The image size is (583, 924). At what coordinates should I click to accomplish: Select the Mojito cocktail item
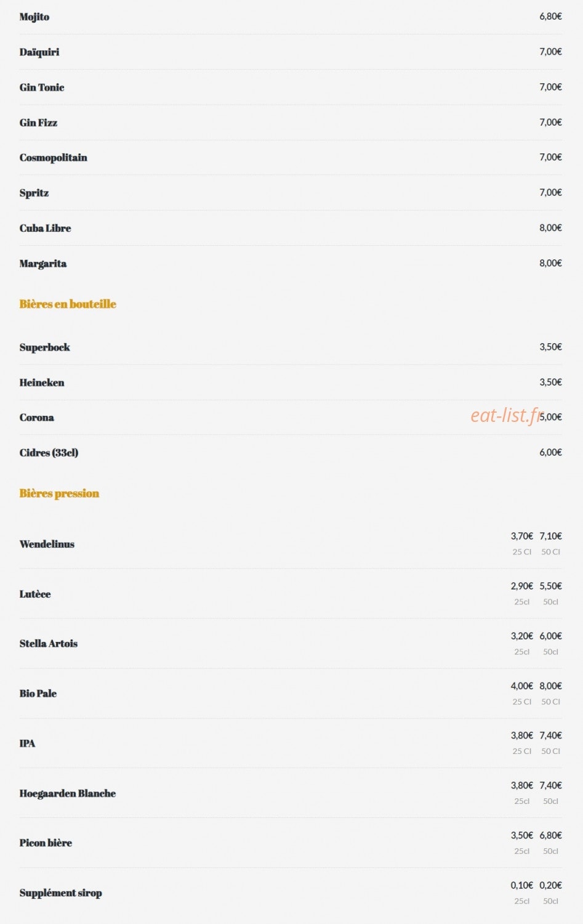(x=34, y=17)
